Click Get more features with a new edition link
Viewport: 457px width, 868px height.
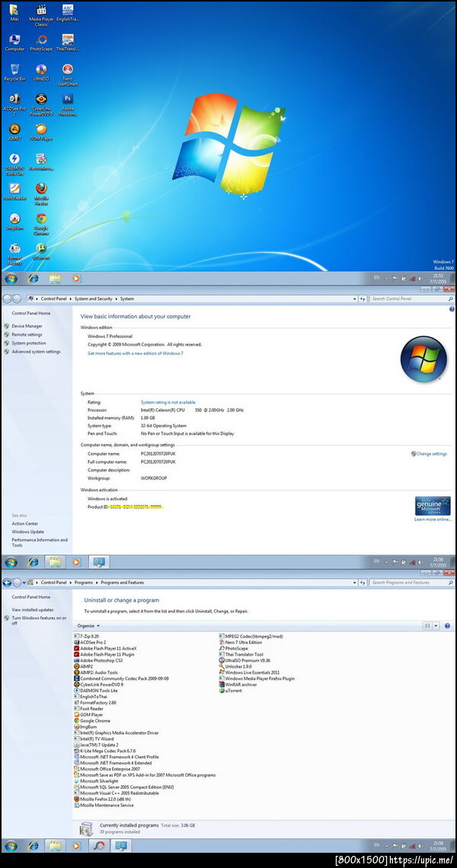click(135, 353)
